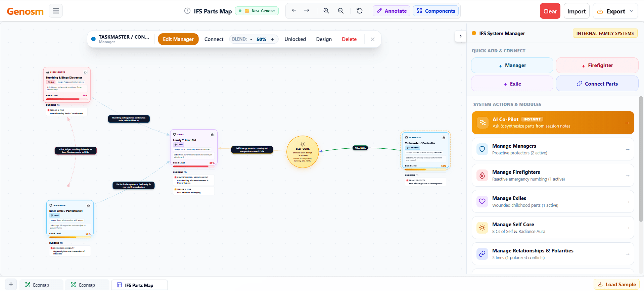Toggle lock on Lonely 7-Year-Old card
Viewport: 644px width, 291px height.
212,135
